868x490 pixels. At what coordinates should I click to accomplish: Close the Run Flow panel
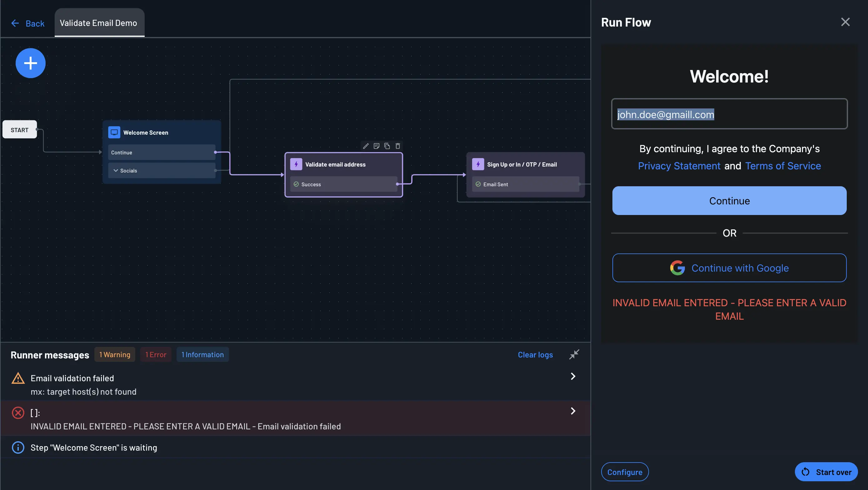coord(845,22)
